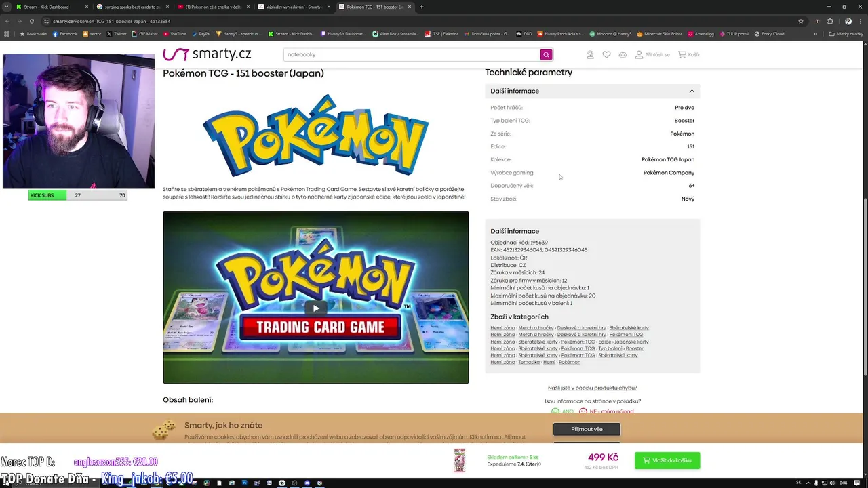Click the smarty.cz logo
Image resolution: width=868 pixels, height=488 pixels.
pos(207,54)
